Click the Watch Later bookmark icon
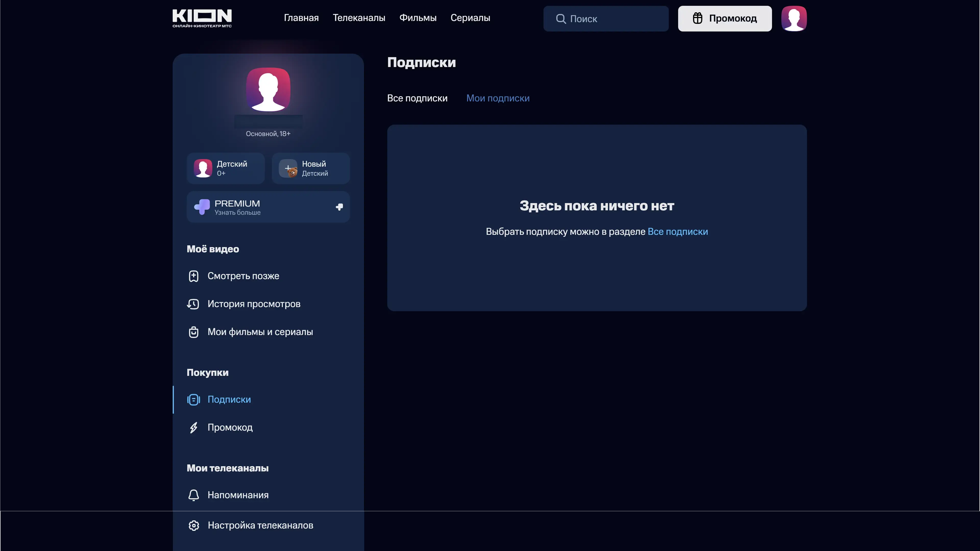 194,276
